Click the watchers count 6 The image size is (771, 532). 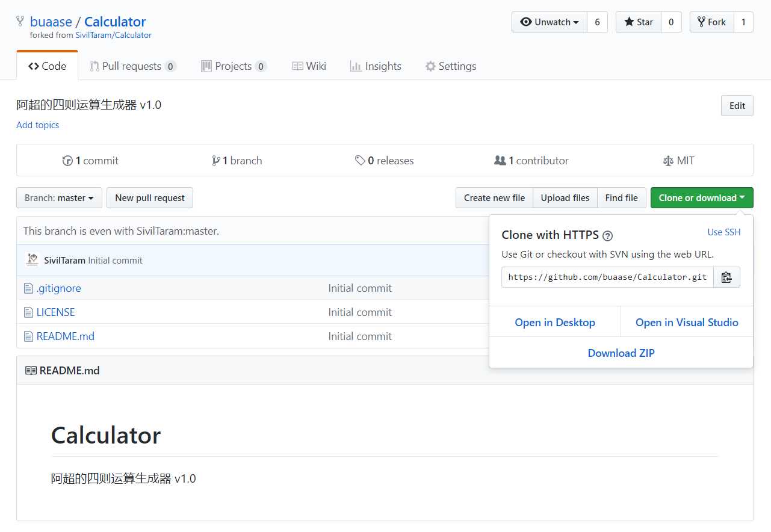[597, 22]
